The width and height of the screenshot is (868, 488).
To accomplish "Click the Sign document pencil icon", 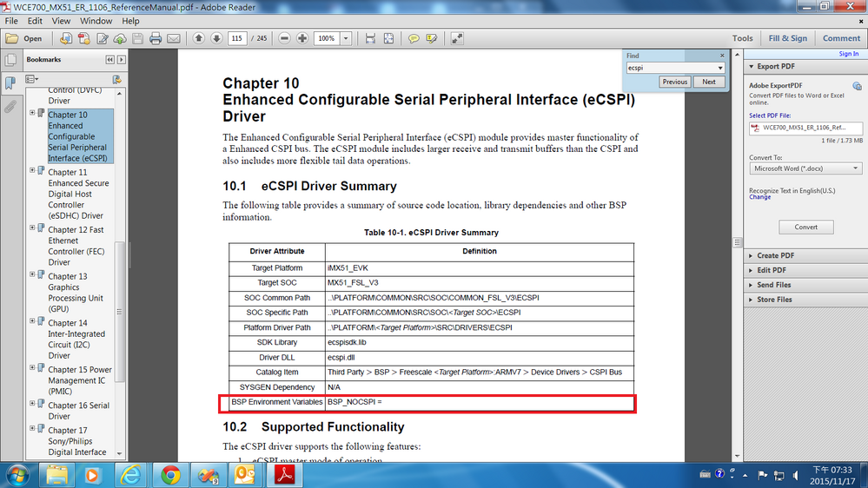I will click(103, 38).
